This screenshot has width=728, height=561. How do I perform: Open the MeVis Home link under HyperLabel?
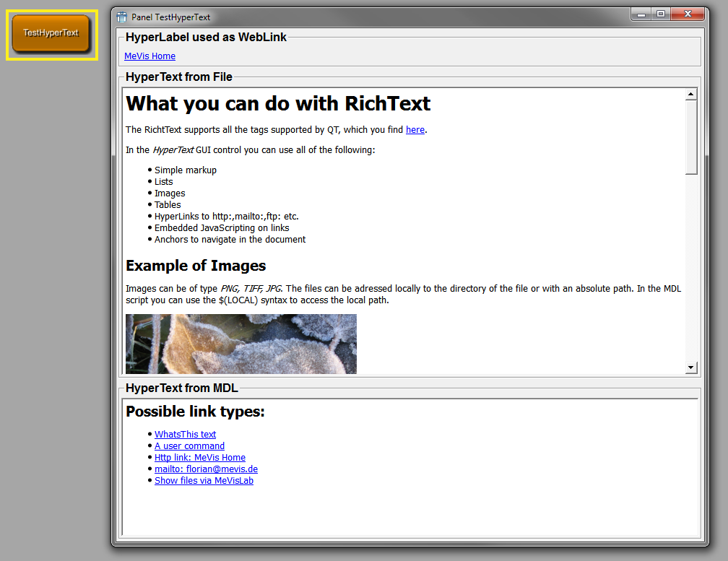149,56
